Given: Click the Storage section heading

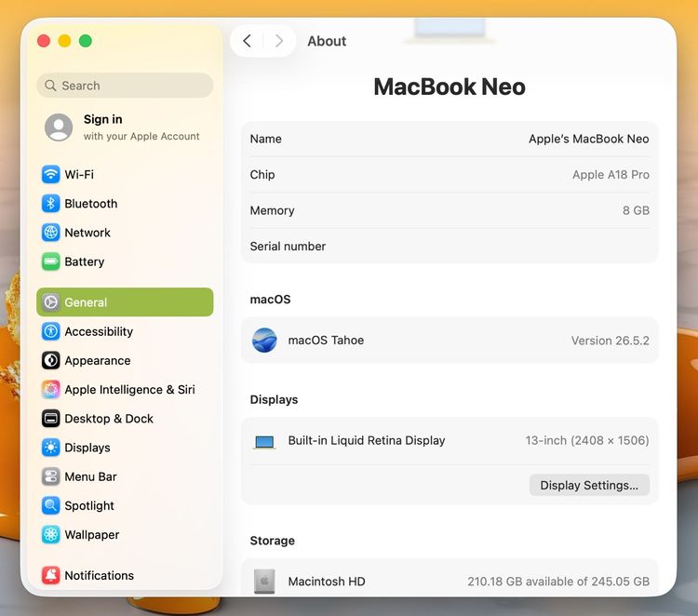Looking at the screenshot, I should coord(273,541).
